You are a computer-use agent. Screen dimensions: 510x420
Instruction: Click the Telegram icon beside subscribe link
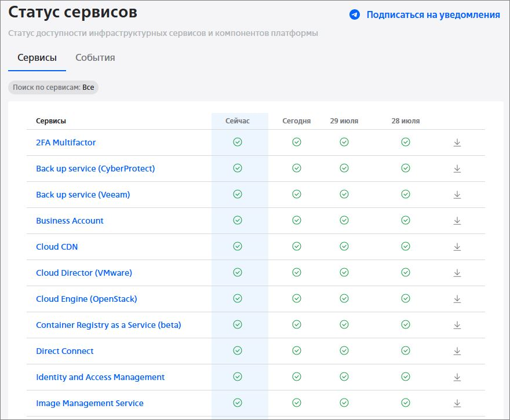355,14
